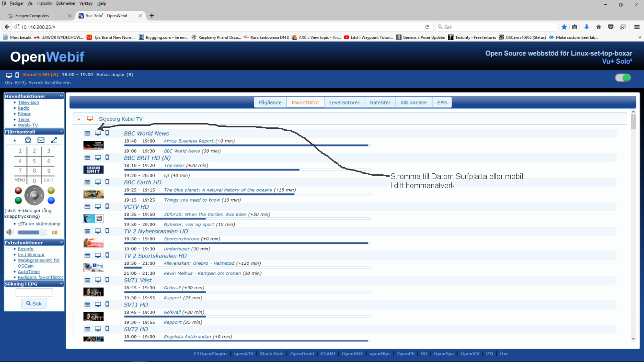Open the Filmer link
The width and height of the screenshot is (644, 362).
(x=24, y=114)
